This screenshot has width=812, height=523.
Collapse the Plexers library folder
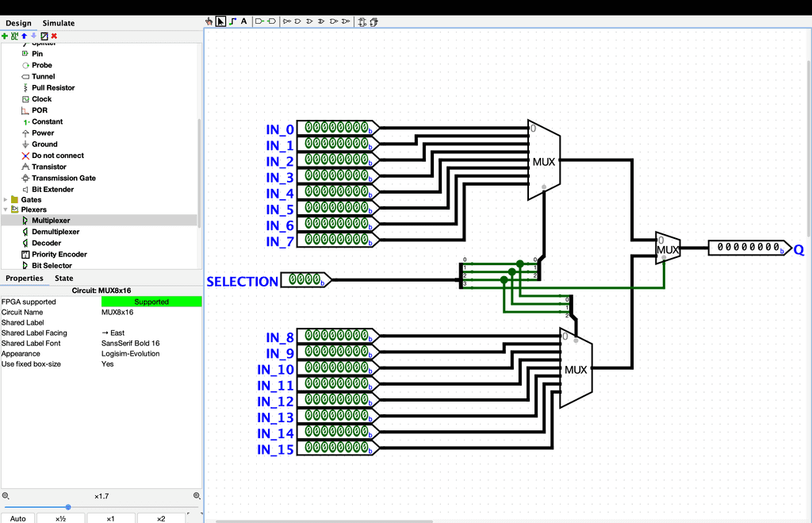pyautogui.click(x=6, y=210)
